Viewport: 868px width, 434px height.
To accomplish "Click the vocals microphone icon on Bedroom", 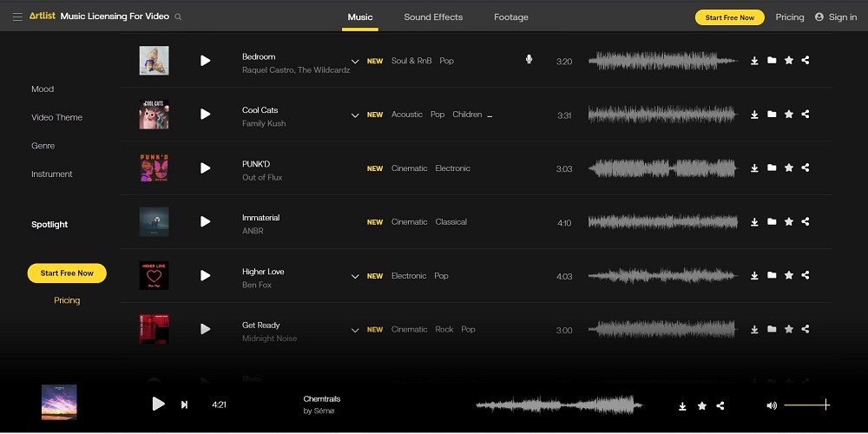I will coord(529,59).
